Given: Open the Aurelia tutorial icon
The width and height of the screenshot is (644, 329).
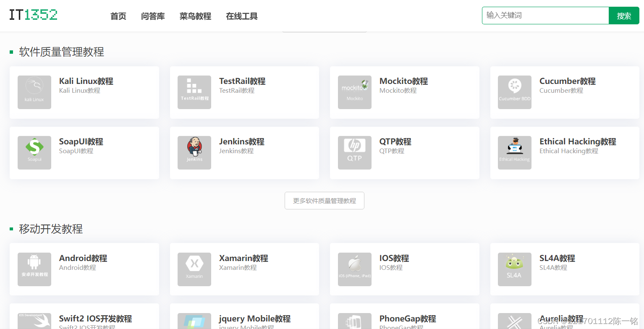Looking at the screenshot, I should (515, 321).
